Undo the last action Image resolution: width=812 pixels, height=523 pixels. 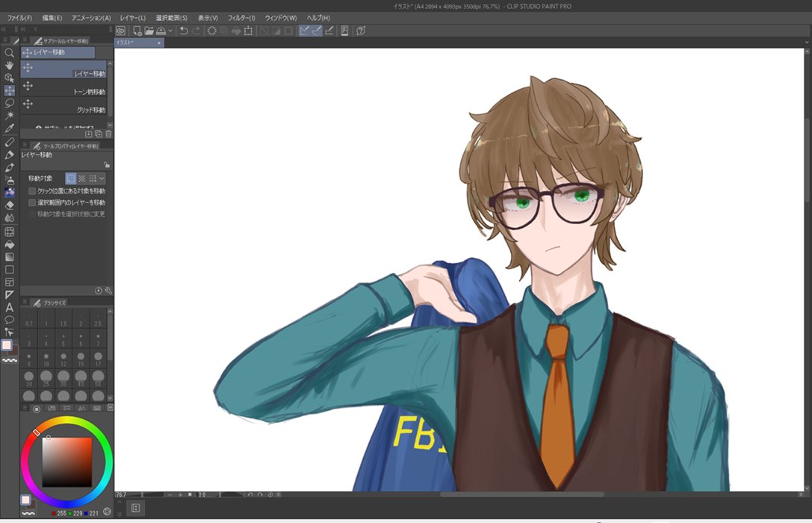point(184,31)
